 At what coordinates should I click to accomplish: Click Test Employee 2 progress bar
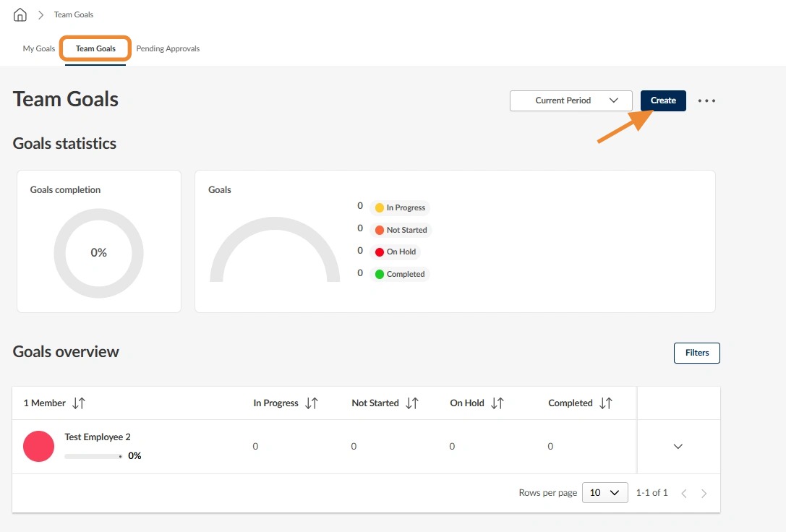tap(93, 456)
